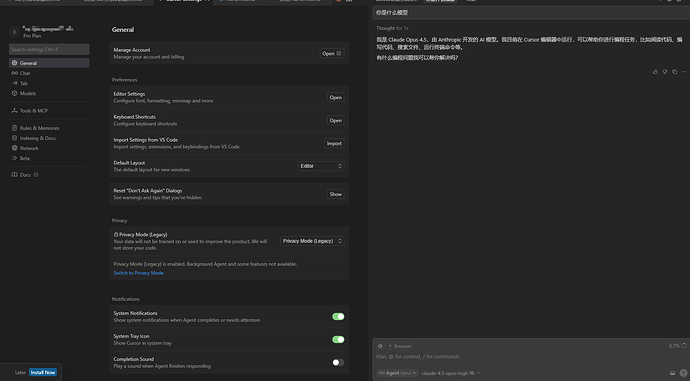The width and height of the screenshot is (690, 381).
Task: Open Editor Settings
Action: pyautogui.click(x=335, y=98)
